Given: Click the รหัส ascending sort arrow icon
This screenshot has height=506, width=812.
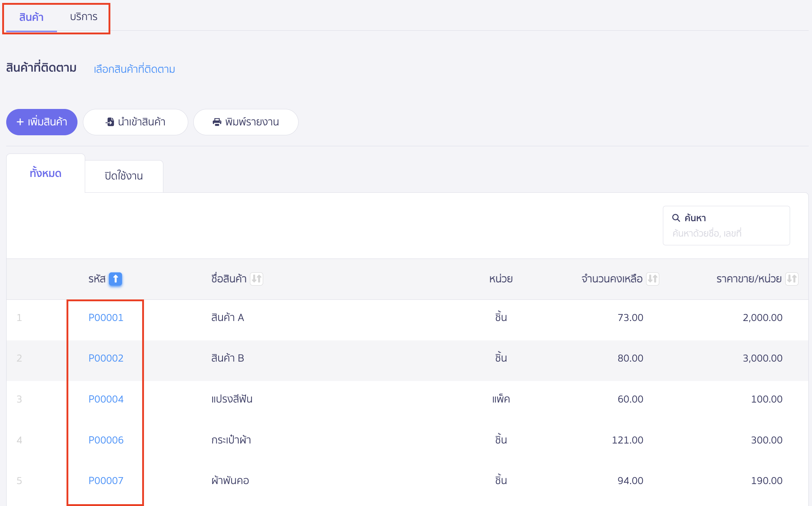Looking at the screenshot, I should (x=115, y=279).
